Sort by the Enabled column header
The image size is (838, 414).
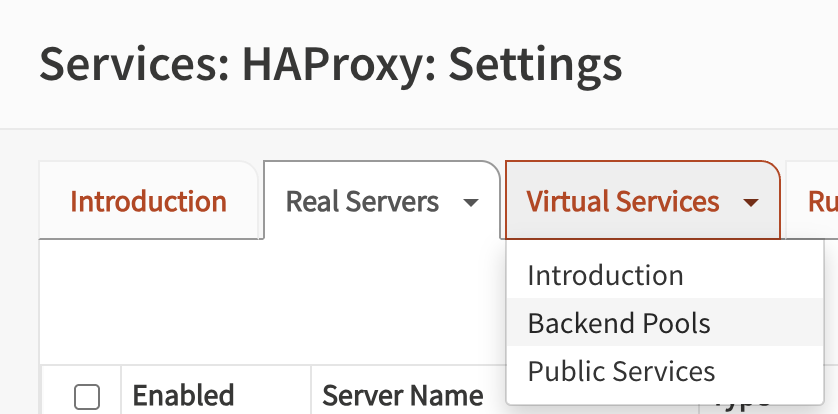point(183,396)
